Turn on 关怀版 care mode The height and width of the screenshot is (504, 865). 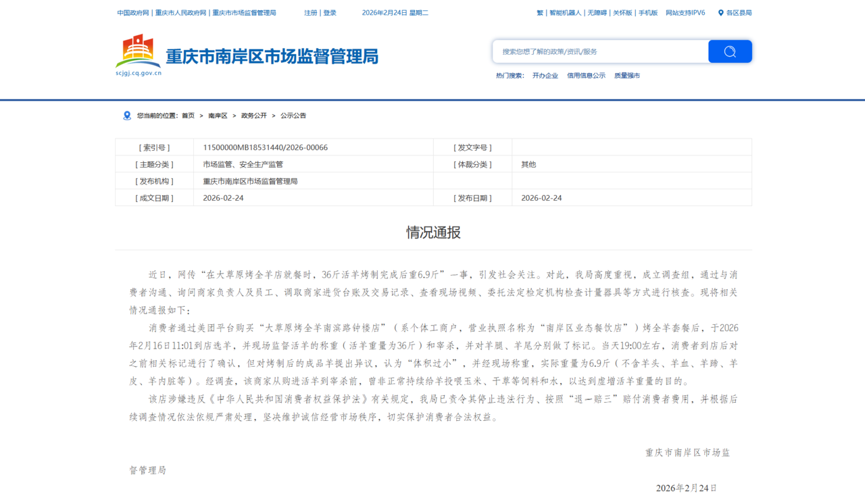point(622,13)
